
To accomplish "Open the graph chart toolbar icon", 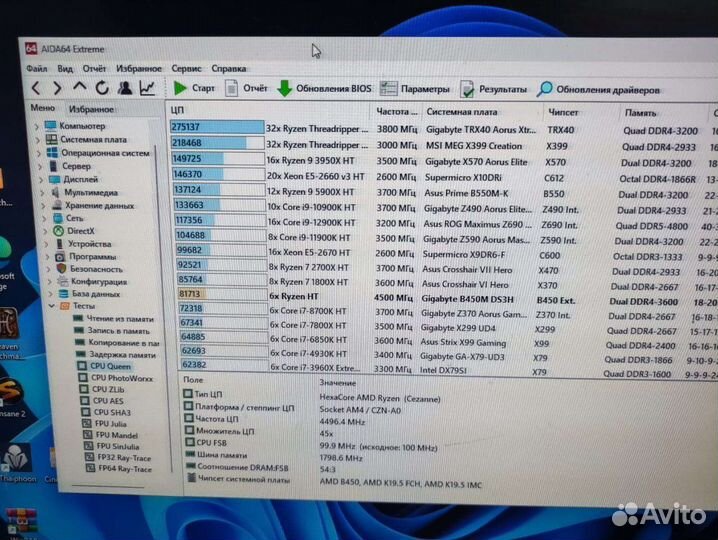I will (x=147, y=87).
